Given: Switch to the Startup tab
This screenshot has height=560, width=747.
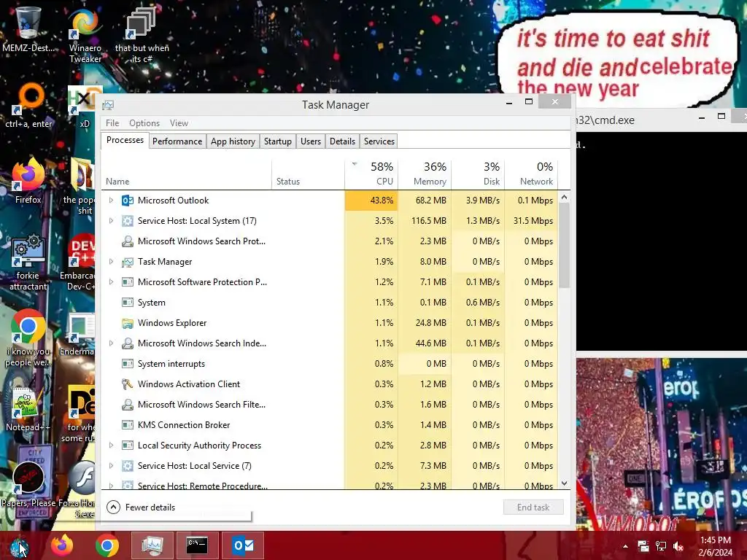Looking at the screenshot, I should (x=278, y=141).
